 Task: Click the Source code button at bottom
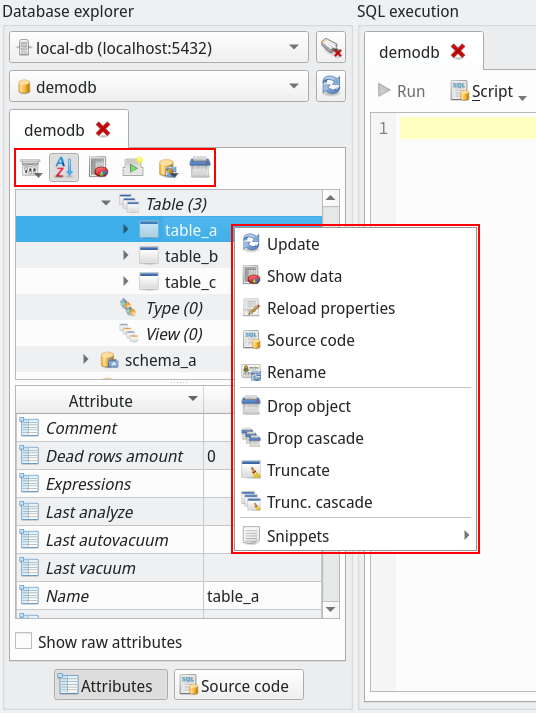(x=239, y=685)
